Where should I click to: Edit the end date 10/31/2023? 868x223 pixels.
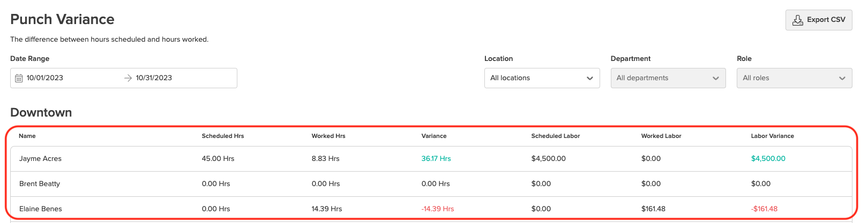point(154,78)
